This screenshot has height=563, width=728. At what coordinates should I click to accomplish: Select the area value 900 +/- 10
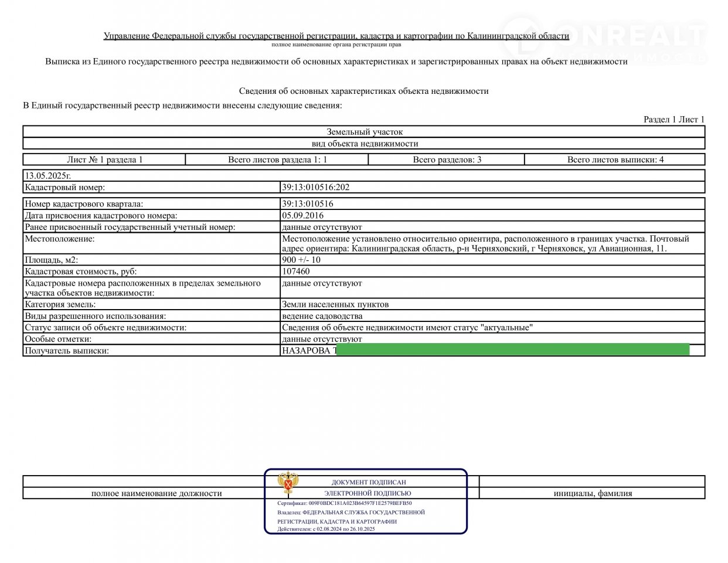coord(301,260)
